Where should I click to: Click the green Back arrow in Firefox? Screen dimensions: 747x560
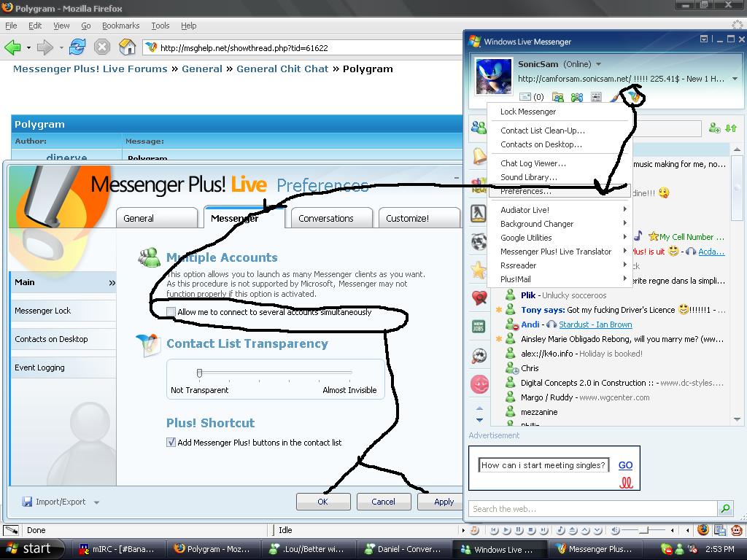point(12,47)
